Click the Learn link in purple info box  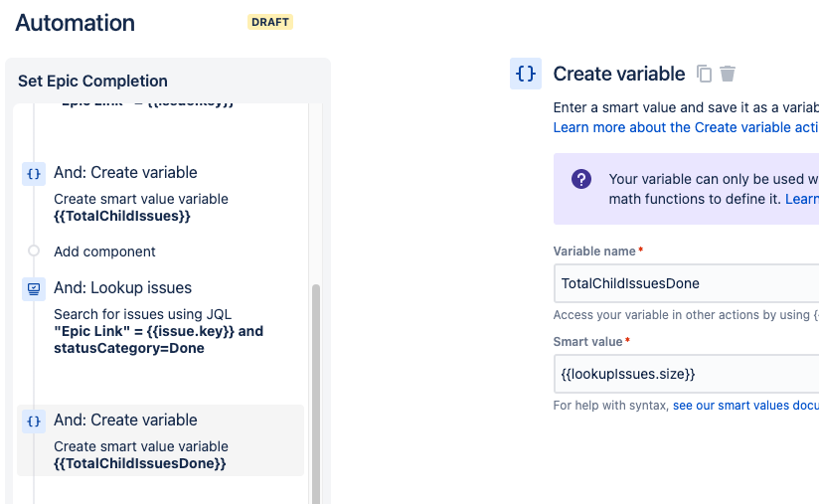pyautogui.click(x=801, y=199)
